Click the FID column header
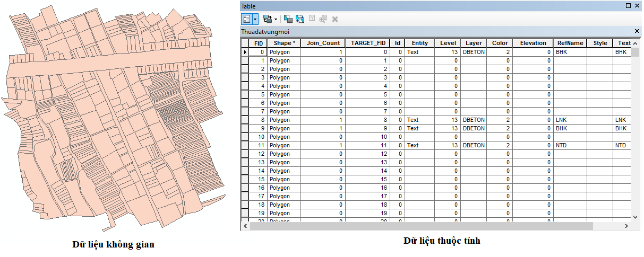 pos(259,43)
